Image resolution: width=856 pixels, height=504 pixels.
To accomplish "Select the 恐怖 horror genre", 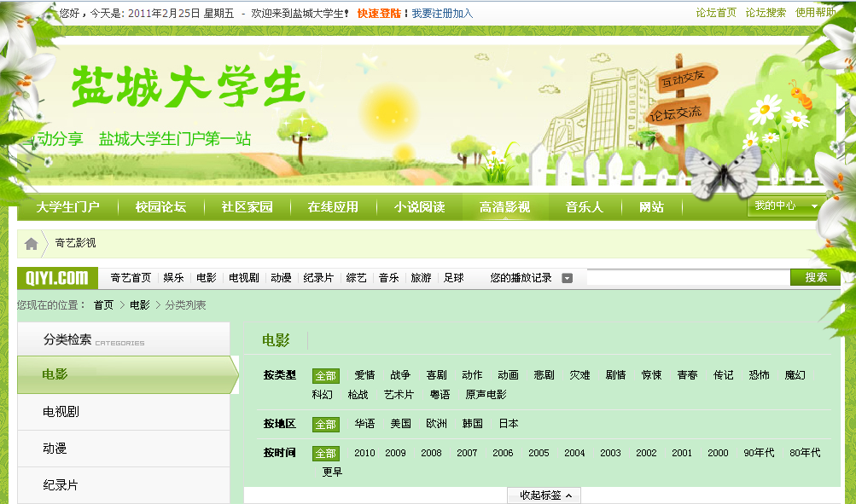I will (x=759, y=374).
